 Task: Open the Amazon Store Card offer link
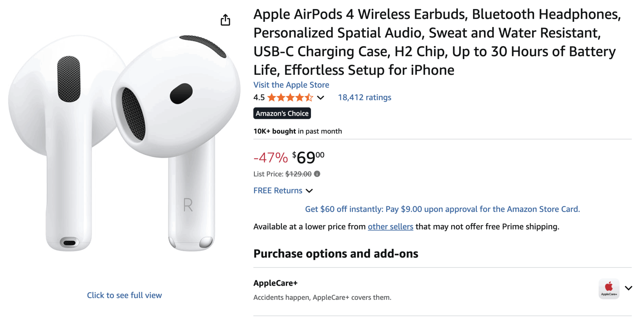coord(443,209)
